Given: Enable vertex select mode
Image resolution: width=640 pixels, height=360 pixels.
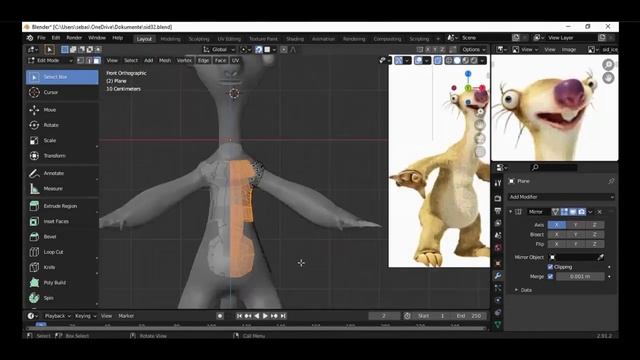Looking at the screenshot, I should [80, 60].
